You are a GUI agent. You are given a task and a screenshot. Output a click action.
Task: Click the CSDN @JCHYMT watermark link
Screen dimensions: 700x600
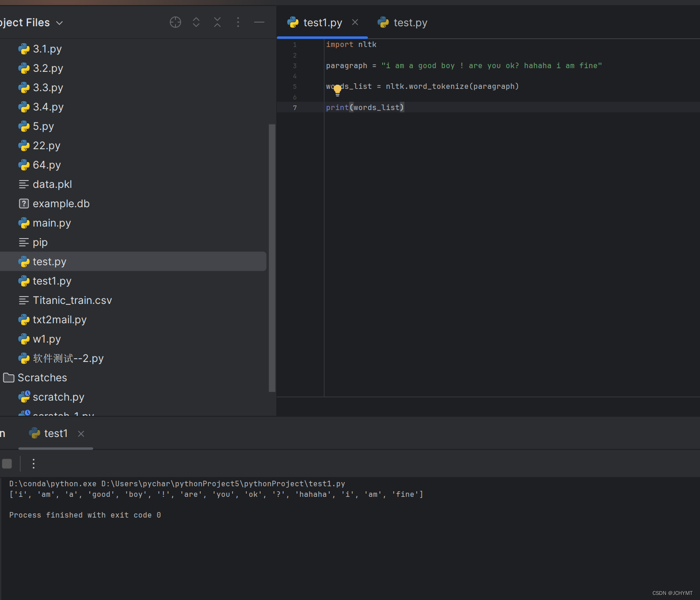pos(672,593)
